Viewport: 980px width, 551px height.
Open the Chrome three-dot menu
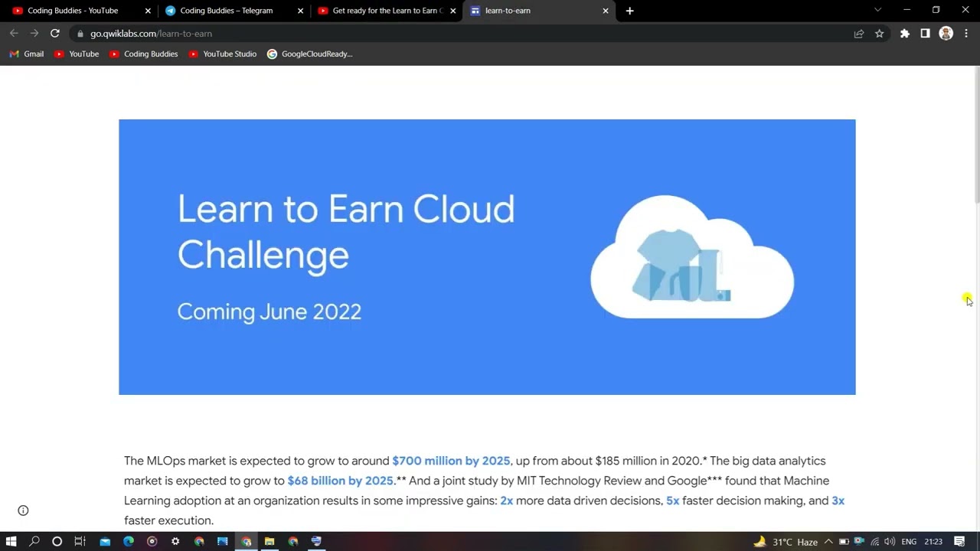tap(966, 34)
